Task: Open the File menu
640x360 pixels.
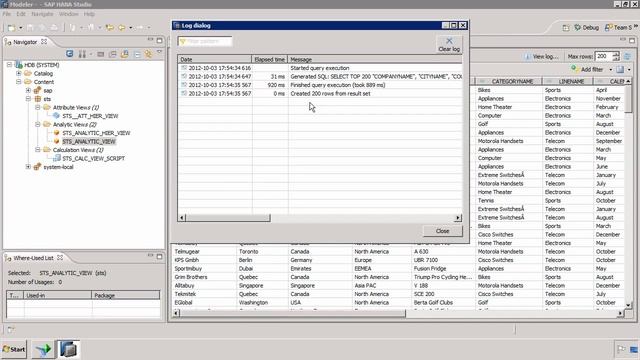Action: point(7,14)
